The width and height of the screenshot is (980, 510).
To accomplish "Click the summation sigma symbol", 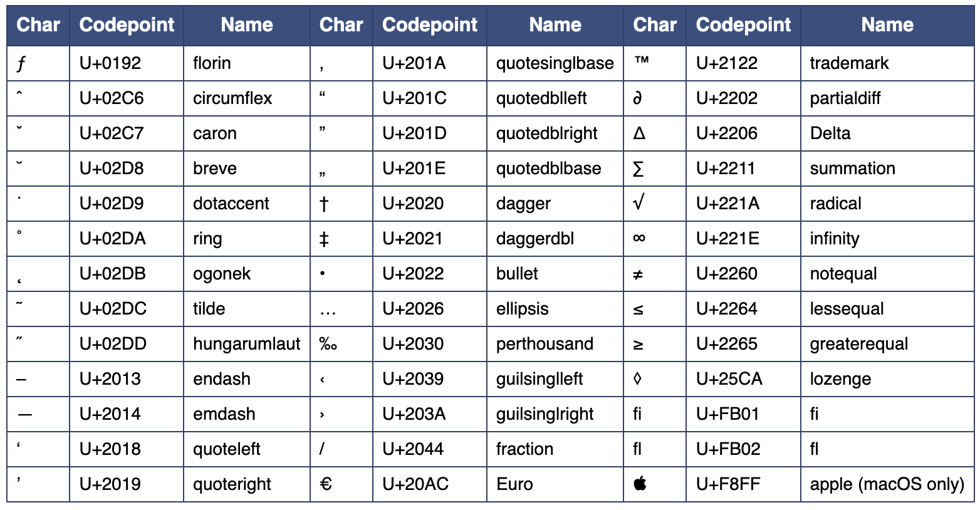I will click(x=639, y=169).
